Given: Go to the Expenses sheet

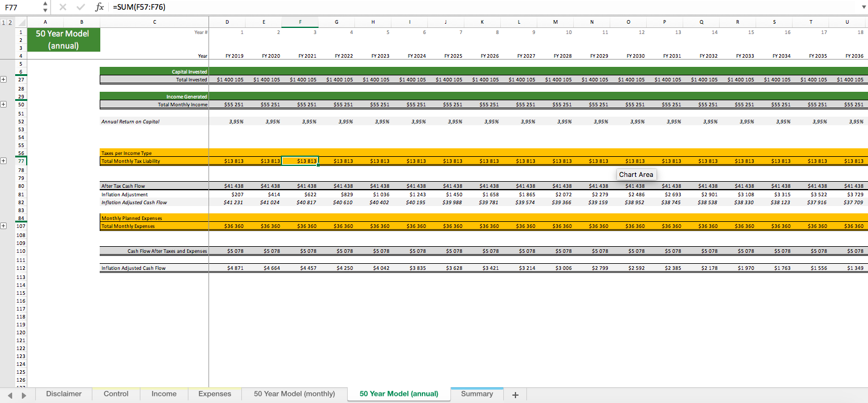Looking at the screenshot, I should 214,394.
